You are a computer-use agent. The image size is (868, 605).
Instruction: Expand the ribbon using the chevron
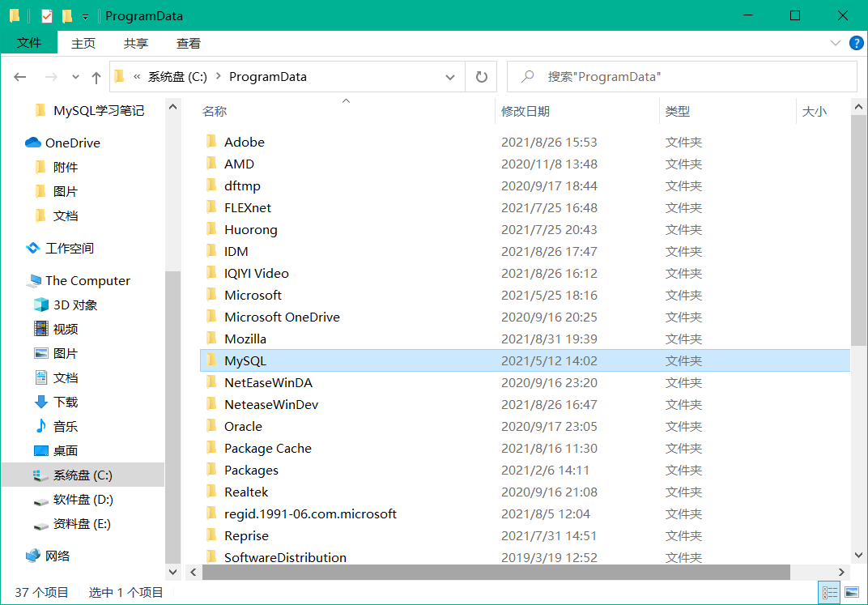point(836,43)
